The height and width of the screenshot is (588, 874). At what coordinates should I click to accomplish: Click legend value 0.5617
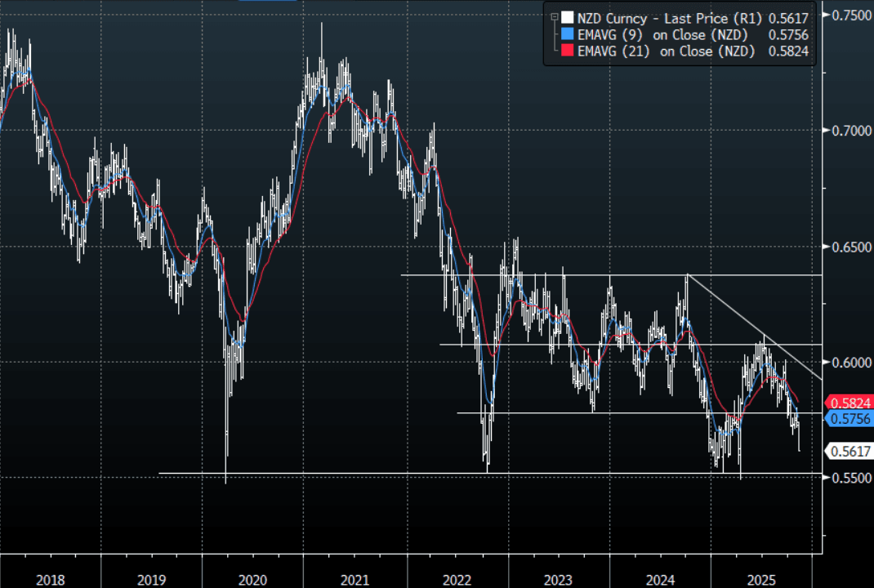[788, 19]
